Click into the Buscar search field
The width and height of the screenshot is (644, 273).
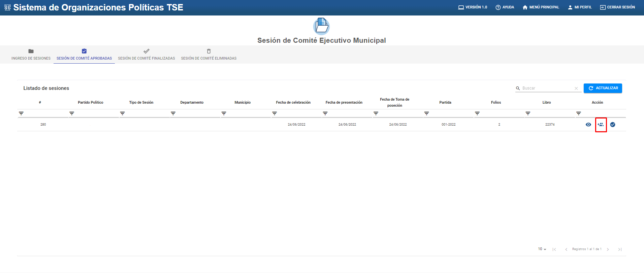pos(546,88)
